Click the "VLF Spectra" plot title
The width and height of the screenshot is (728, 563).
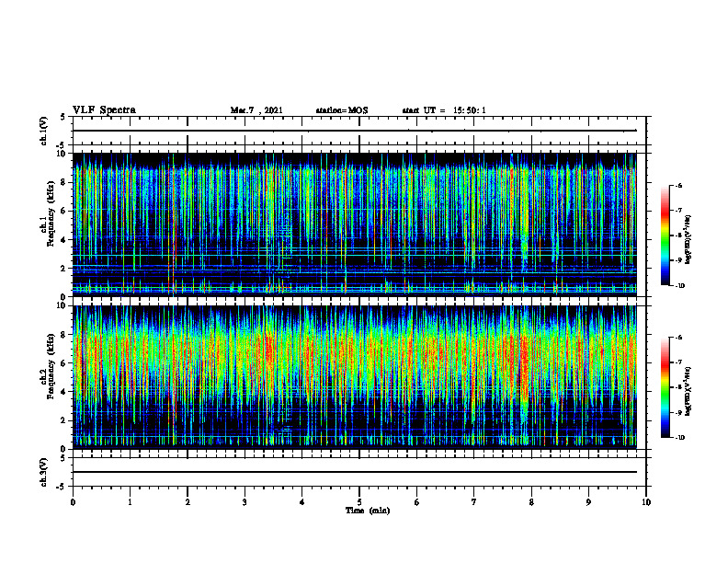pyautogui.click(x=104, y=110)
